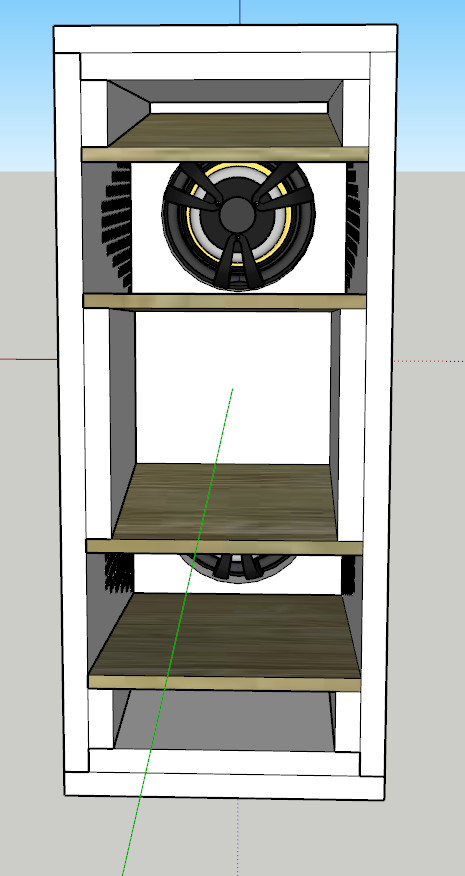Viewport: 465px width, 876px height.
Task: Select the partially hidden lower speaker driver
Action: [240, 568]
